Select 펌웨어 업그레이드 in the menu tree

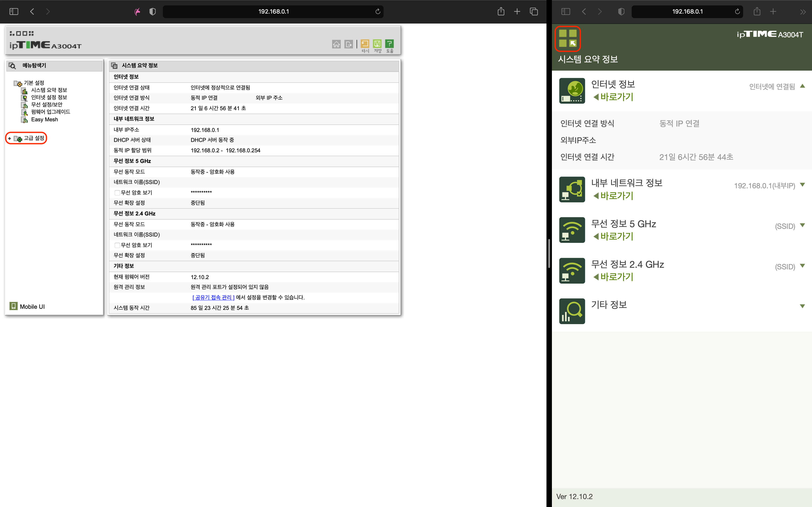[x=50, y=112]
